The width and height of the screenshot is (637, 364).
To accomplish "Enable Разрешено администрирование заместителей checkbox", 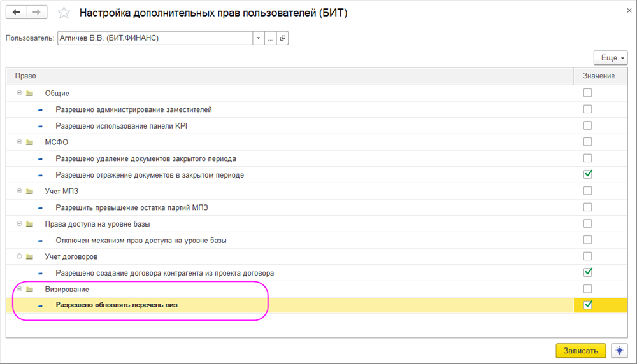I will point(588,109).
